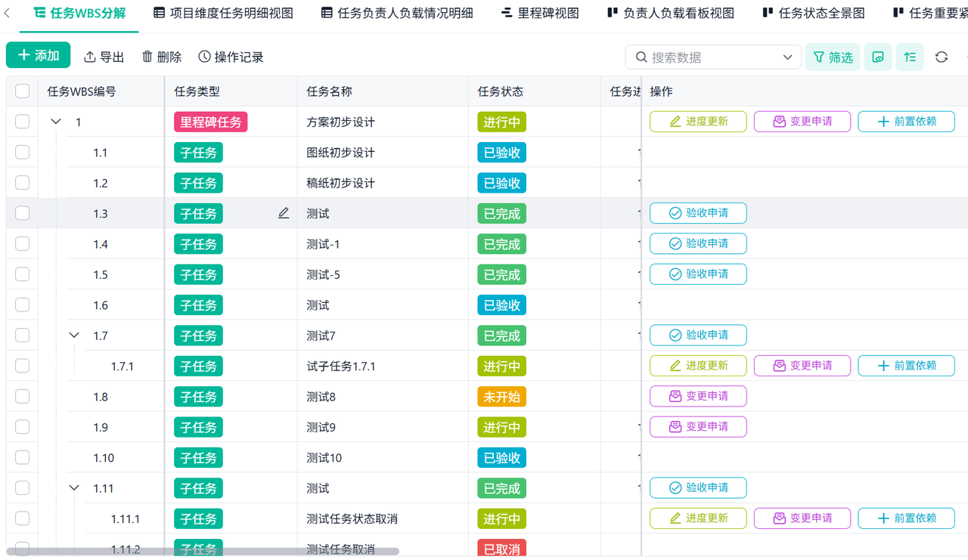Click the 已验收 status in row 1.6
This screenshot has height=560, width=968.
pos(502,305)
